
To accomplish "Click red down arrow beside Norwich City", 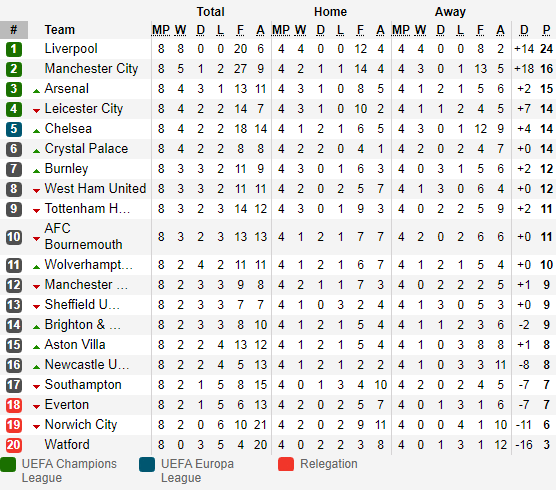I will pos(36,427).
